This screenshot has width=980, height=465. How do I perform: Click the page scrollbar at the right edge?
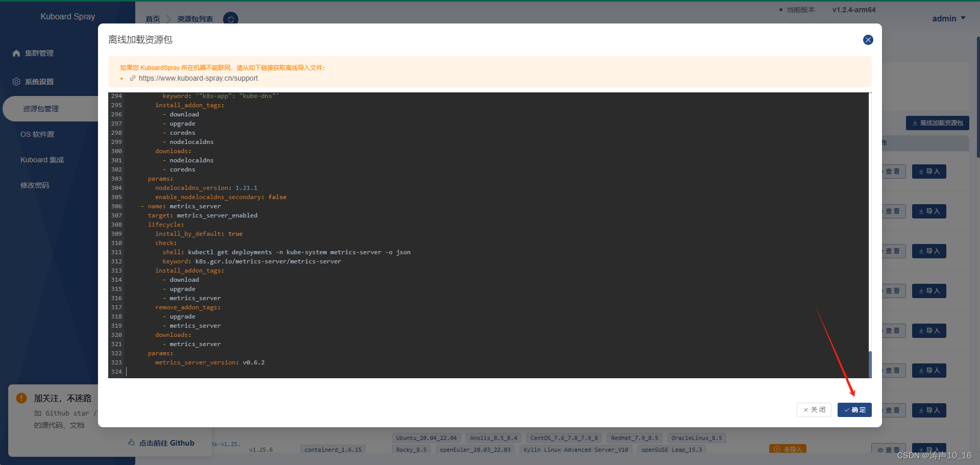click(x=978, y=97)
